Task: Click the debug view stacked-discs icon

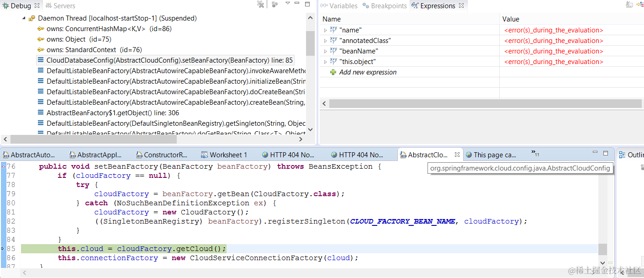Action: coord(274,5)
